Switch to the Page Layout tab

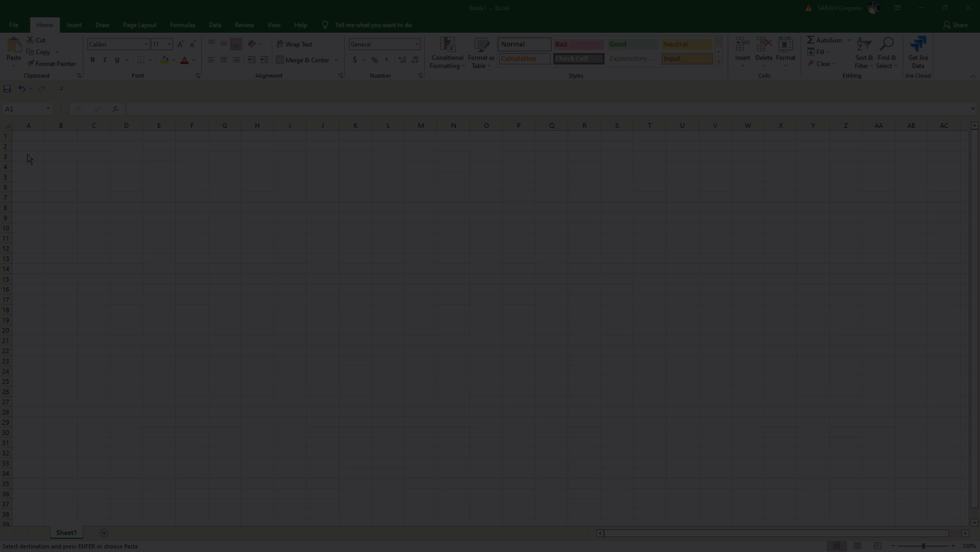[139, 25]
